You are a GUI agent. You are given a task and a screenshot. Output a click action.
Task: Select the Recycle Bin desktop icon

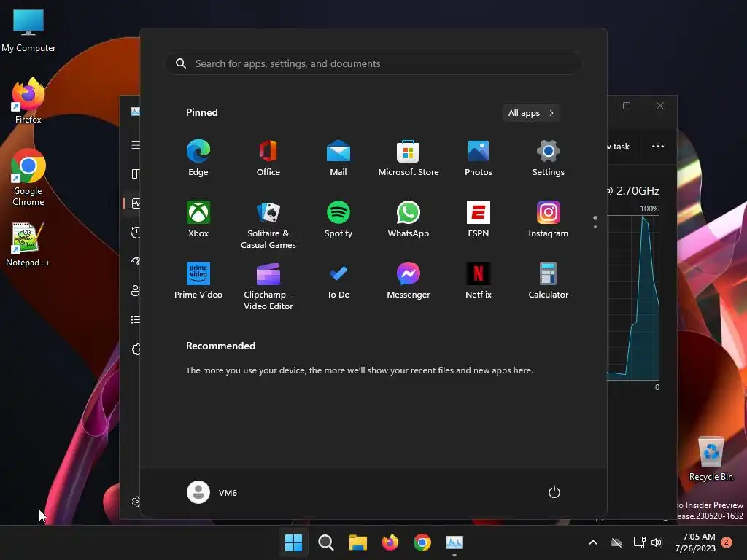711,459
